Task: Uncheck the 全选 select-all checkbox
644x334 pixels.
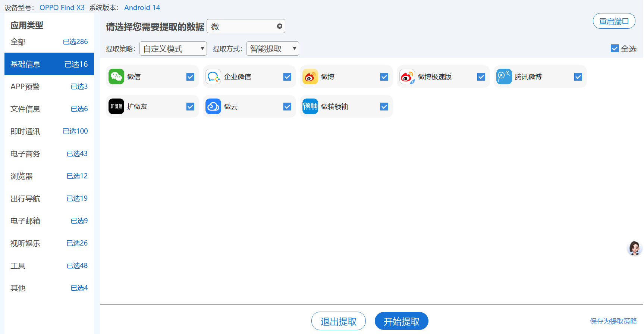Action: point(615,49)
